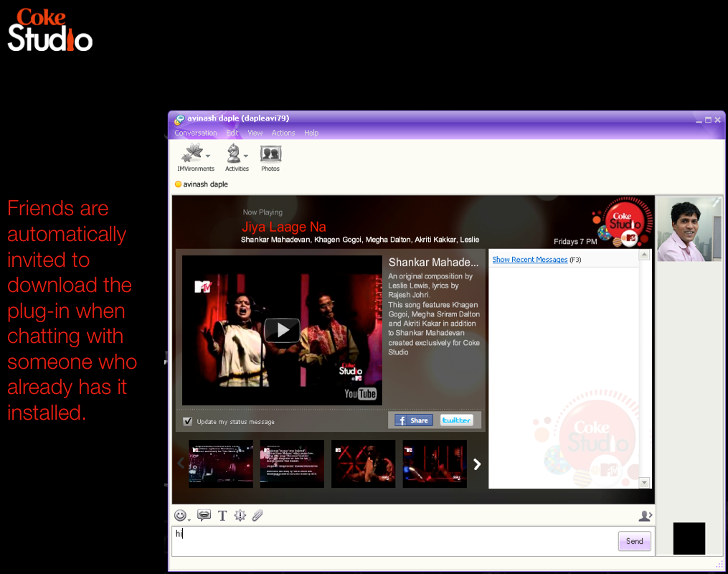Screen dimensions: 728x574
Task: Open the View menu
Action: click(255, 133)
